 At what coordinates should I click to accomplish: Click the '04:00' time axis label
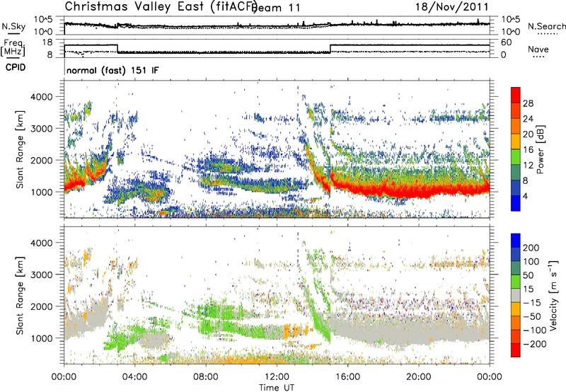coord(134,377)
